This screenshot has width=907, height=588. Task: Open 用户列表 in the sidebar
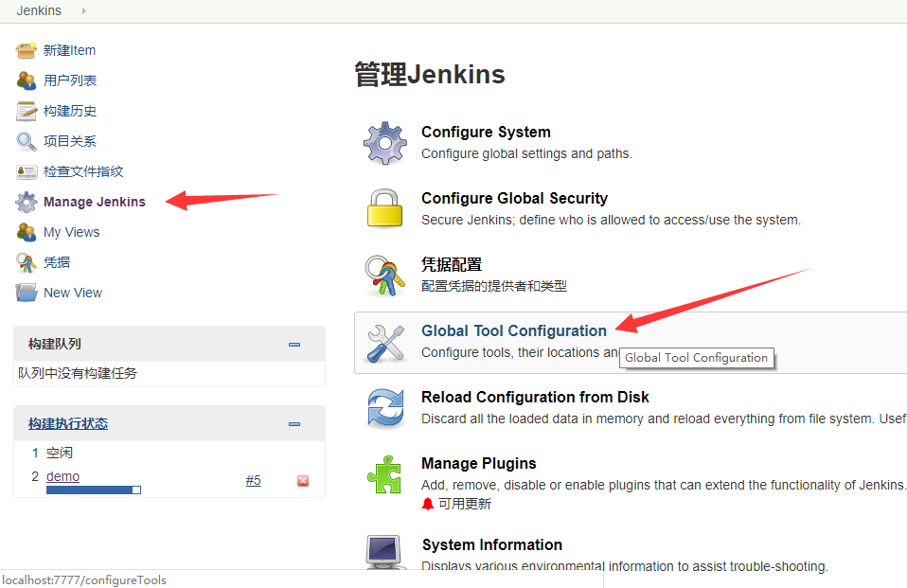[x=70, y=80]
